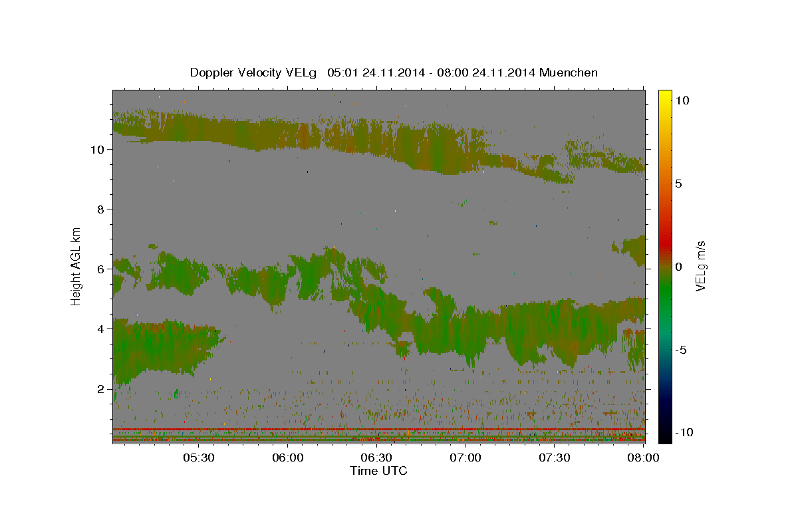Click the "VELg m/s" colorbar label
Screen dimensions: 798x532
point(700,266)
